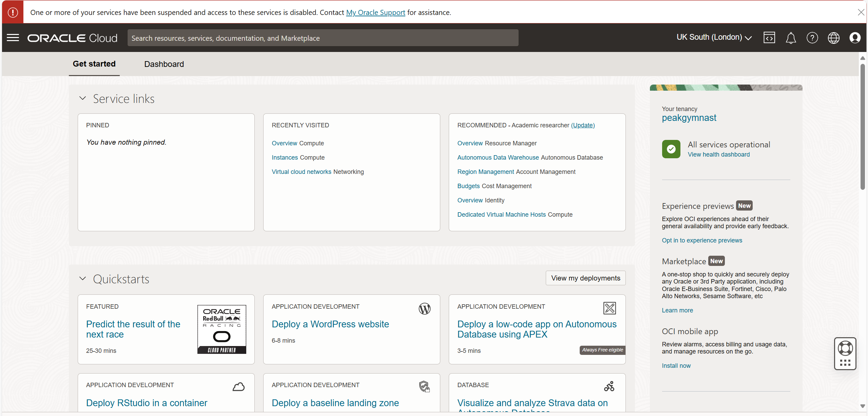Viewport: 868px width, 416px height.
Task: Click View health dashboard link
Action: pos(718,155)
